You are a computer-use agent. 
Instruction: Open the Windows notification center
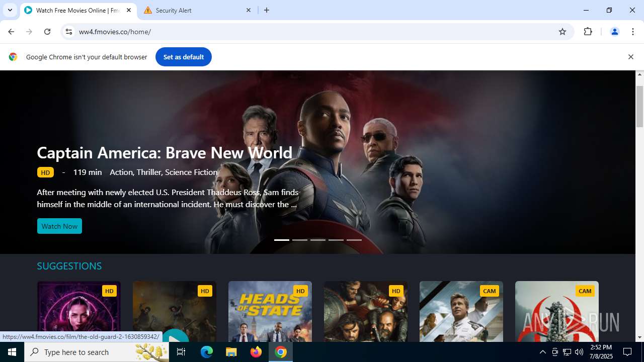(x=627, y=352)
